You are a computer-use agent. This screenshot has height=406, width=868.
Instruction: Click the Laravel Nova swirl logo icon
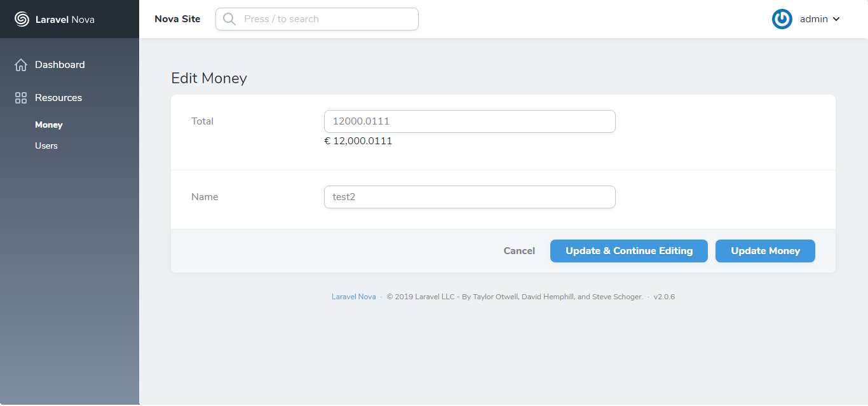coord(22,19)
